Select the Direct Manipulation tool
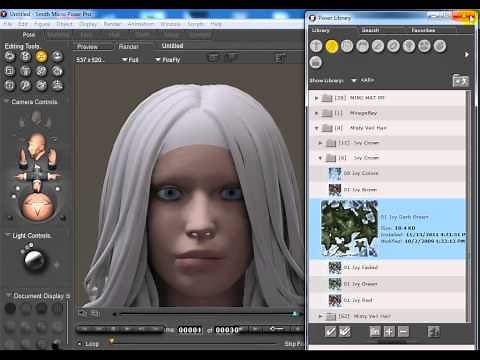Image resolution: width=480 pixels, height=360 pixels. click(x=57, y=85)
